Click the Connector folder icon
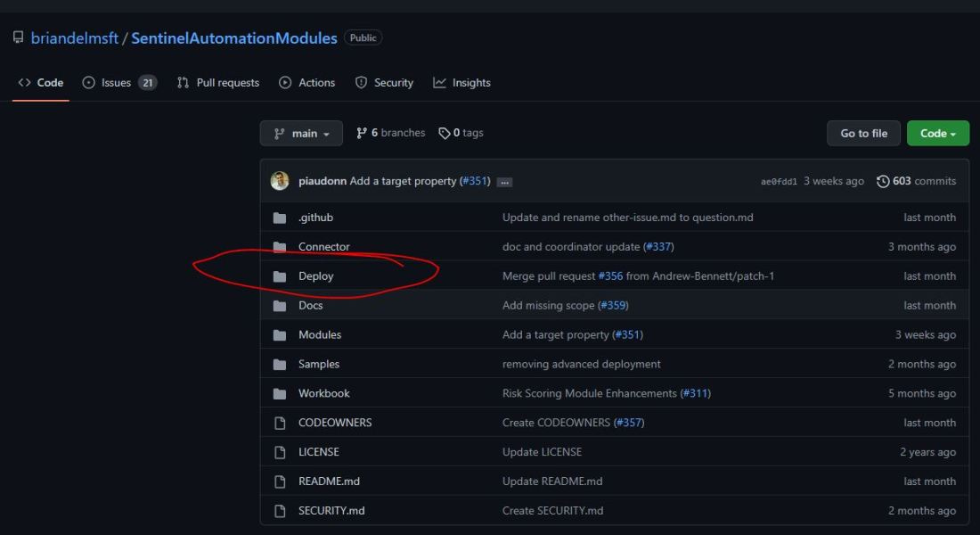The height and width of the screenshot is (535, 980). 280,246
